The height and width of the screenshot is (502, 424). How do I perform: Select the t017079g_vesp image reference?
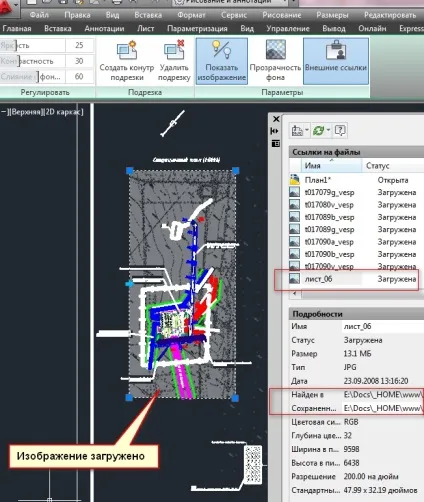(x=356, y=192)
